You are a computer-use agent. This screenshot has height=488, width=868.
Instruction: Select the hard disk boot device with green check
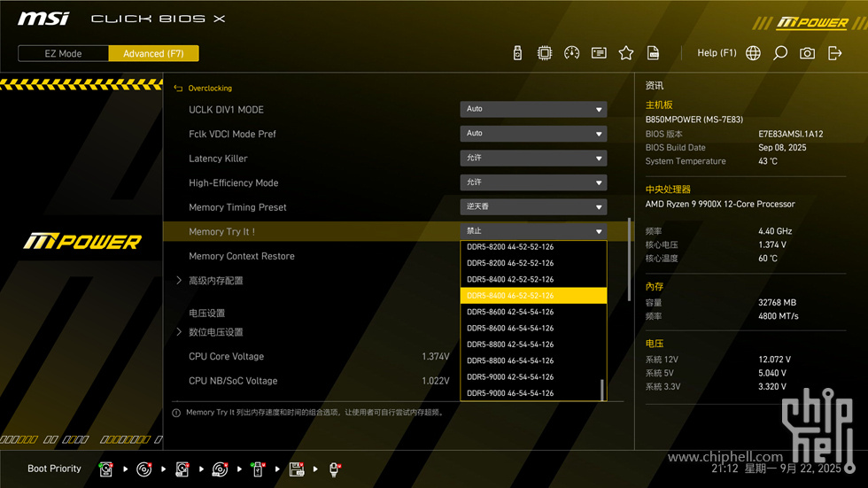click(105, 469)
